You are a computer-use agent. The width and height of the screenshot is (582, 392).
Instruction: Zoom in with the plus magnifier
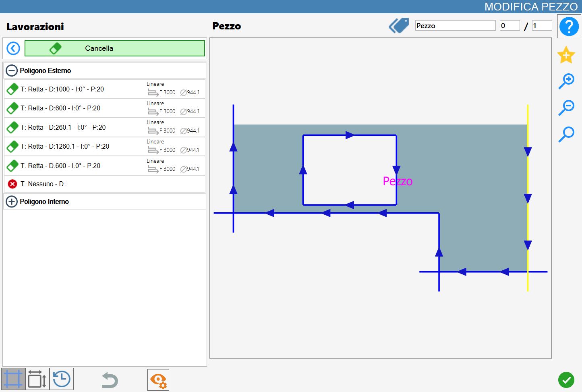pos(566,81)
